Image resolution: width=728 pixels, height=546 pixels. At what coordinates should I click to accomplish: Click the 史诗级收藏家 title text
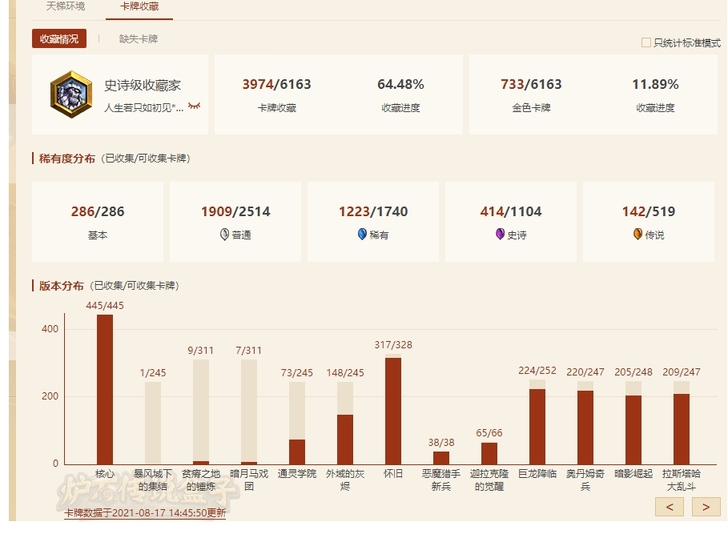[x=142, y=85]
